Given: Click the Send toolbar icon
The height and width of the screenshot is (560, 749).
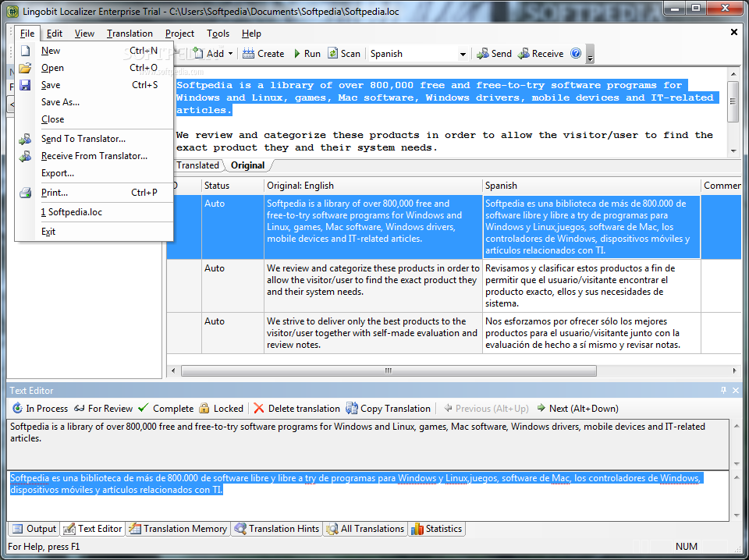Looking at the screenshot, I should point(482,54).
